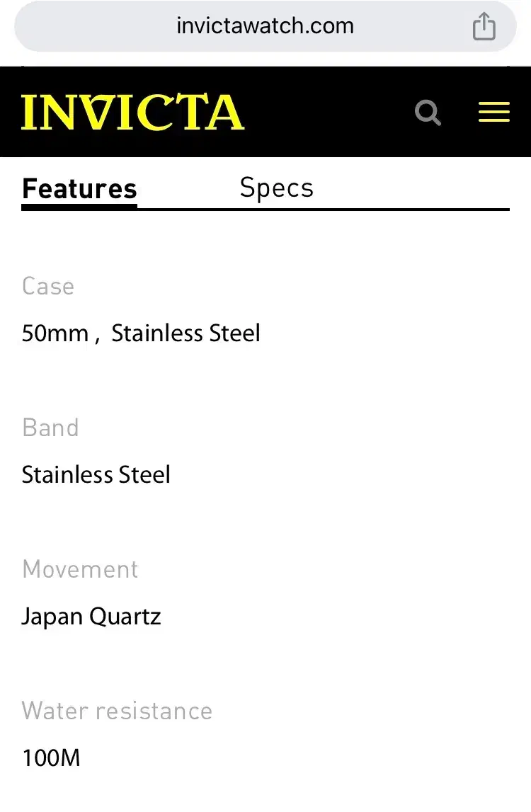This screenshot has height=812, width=531.
Task: Click the 100M water resistance value
Action: (x=51, y=758)
